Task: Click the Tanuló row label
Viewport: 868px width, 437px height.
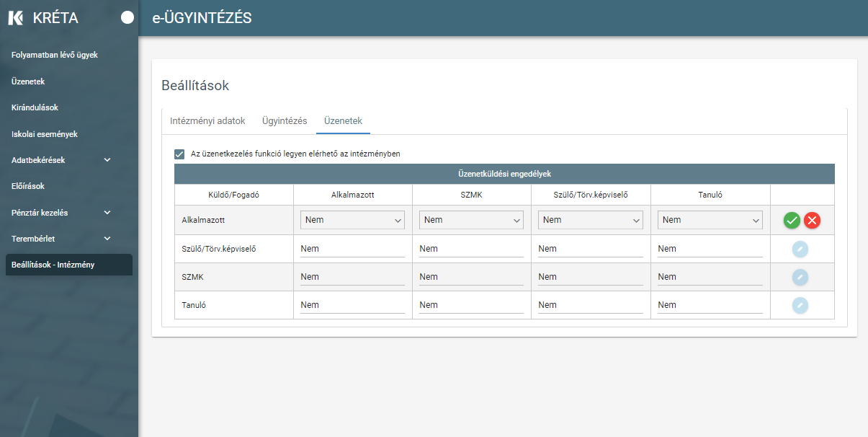Action: point(194,305)
